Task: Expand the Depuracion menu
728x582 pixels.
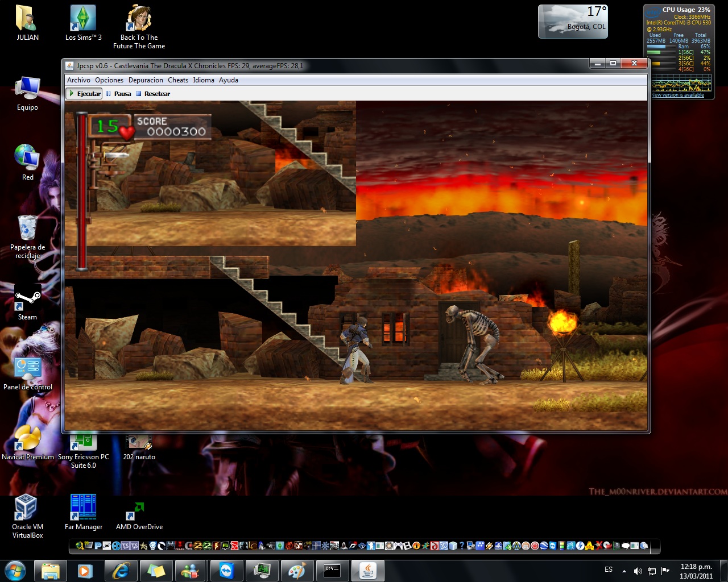Action: point(146,80)
